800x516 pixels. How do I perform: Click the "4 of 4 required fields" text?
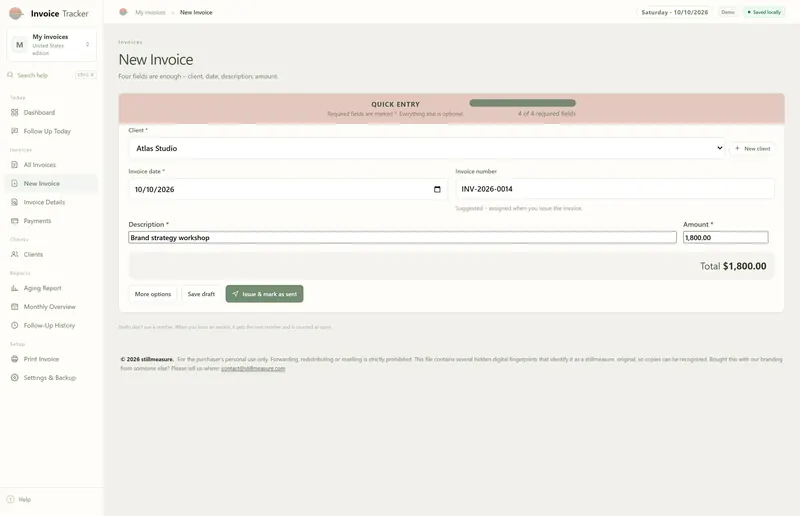(547, 114)
